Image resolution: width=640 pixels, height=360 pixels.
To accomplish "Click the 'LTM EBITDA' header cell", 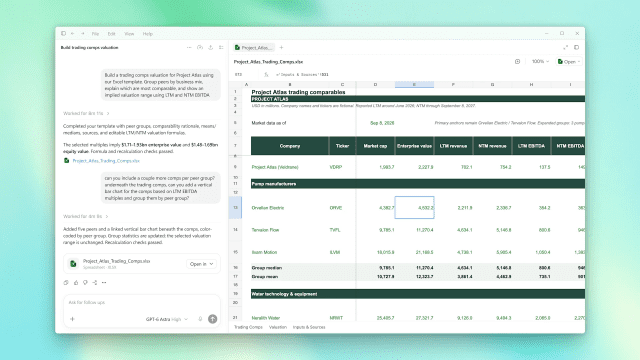I will [531, 146].
